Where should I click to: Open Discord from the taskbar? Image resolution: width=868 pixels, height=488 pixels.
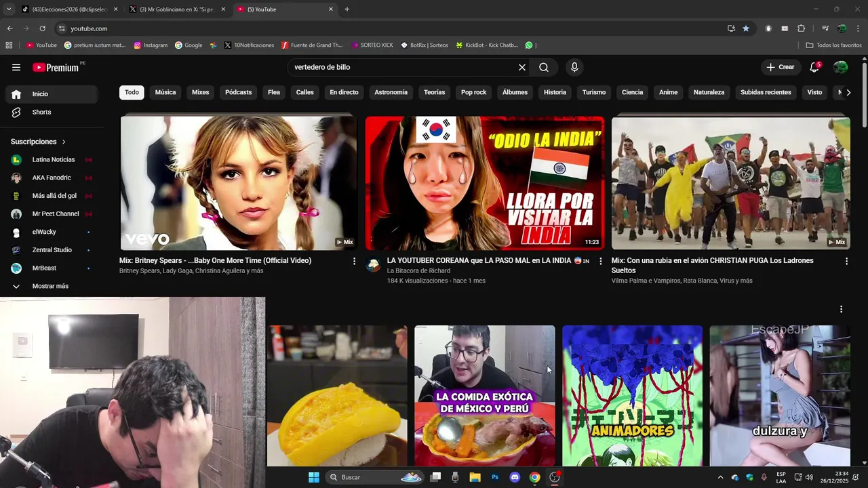(515, 477)
